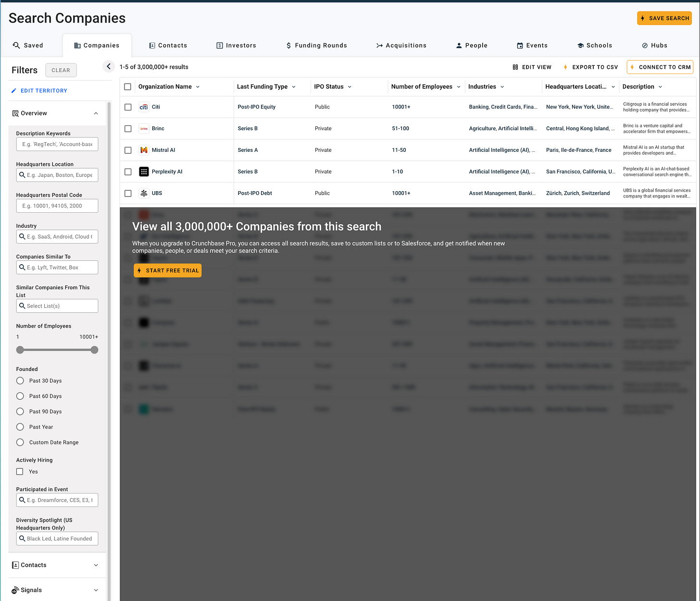The image size is (700, 601).
Task: Click the Investors tab icon
Action: tap(220, 46)
